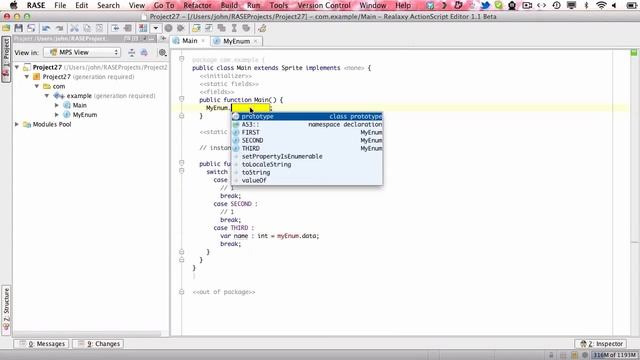Click the Cut scissors icon
The width and height of the screenshot is (640, 360).
coord(74,28)
